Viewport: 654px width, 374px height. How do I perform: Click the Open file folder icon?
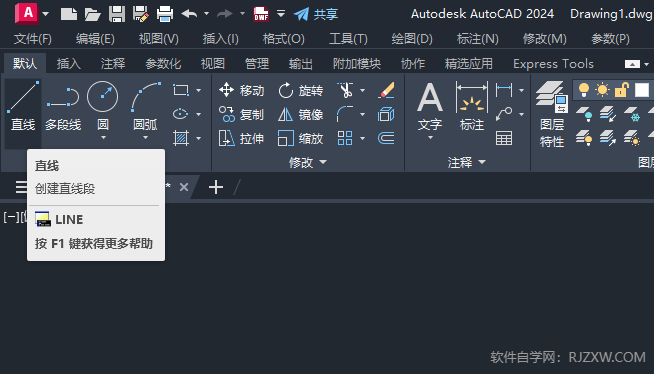point(93,14)
